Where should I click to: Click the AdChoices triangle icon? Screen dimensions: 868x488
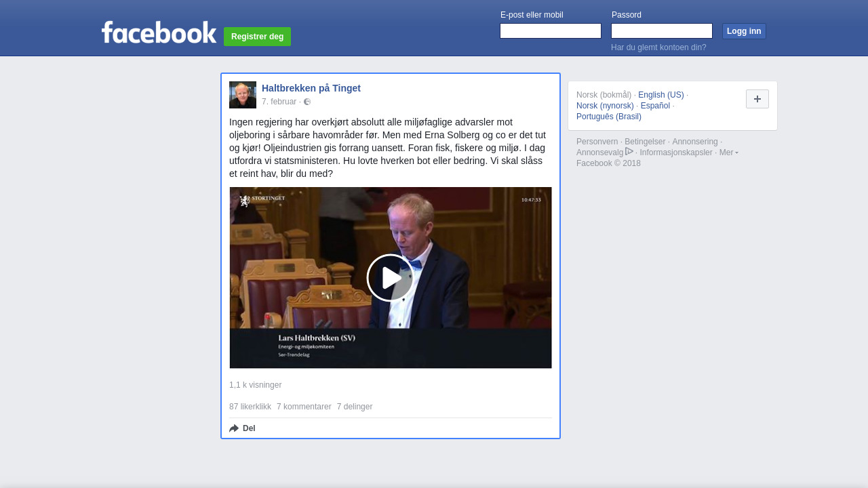click(629, 151)
